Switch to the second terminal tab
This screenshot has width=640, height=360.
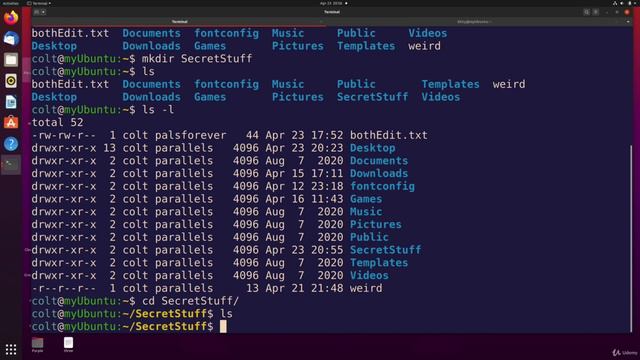pos(473,22)
